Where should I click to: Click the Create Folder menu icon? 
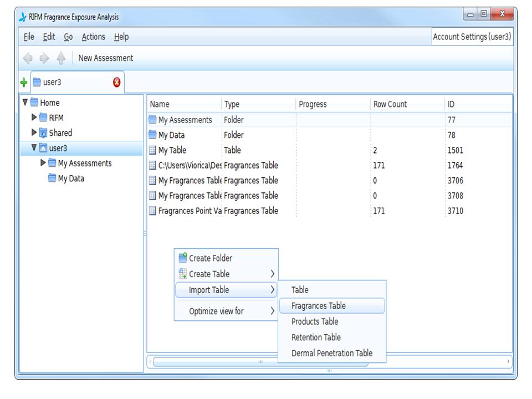(183, 258)
